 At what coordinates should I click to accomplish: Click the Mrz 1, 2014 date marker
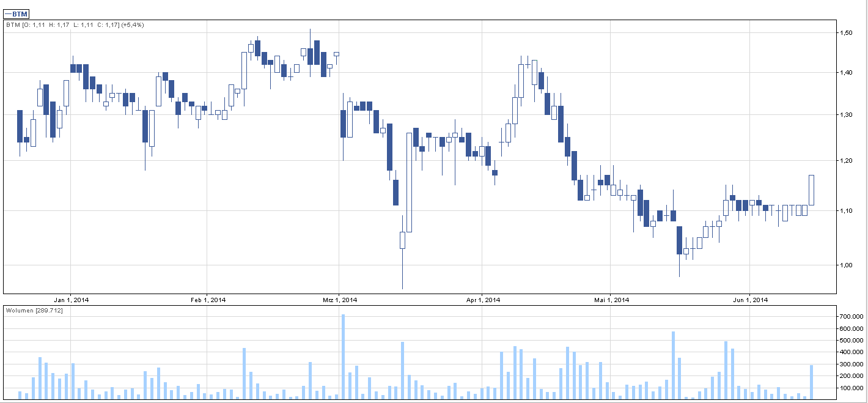pyautogui.click(x=339, y=300)
